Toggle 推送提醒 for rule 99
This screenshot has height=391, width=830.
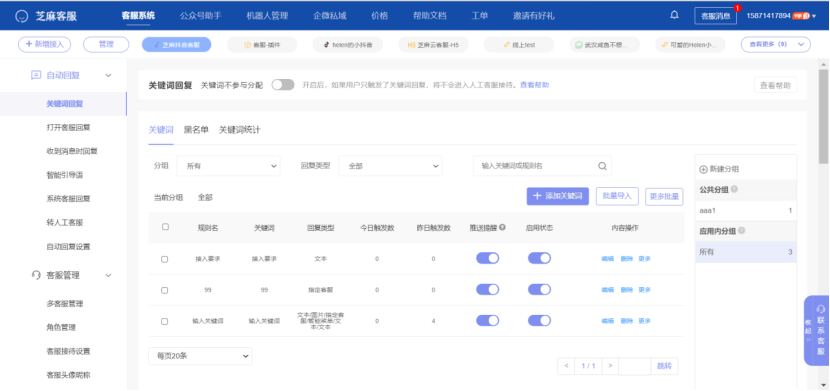pos(488,289)
